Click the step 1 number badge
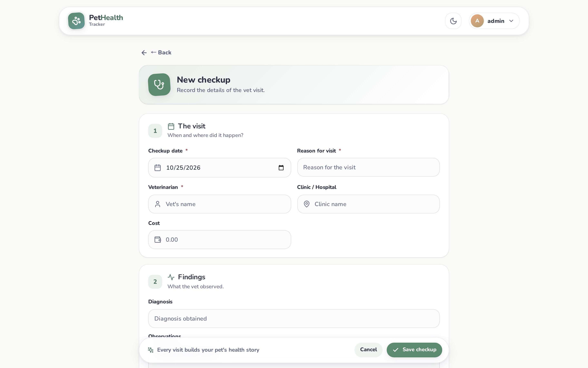588x368 pixels. coord(155,131)
